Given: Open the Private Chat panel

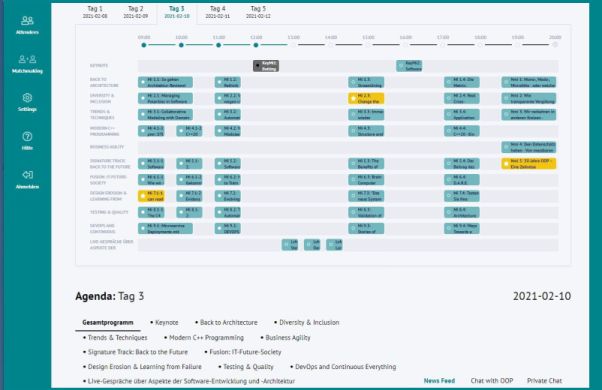Looking at the screenshot, I should tap(544, 381).
